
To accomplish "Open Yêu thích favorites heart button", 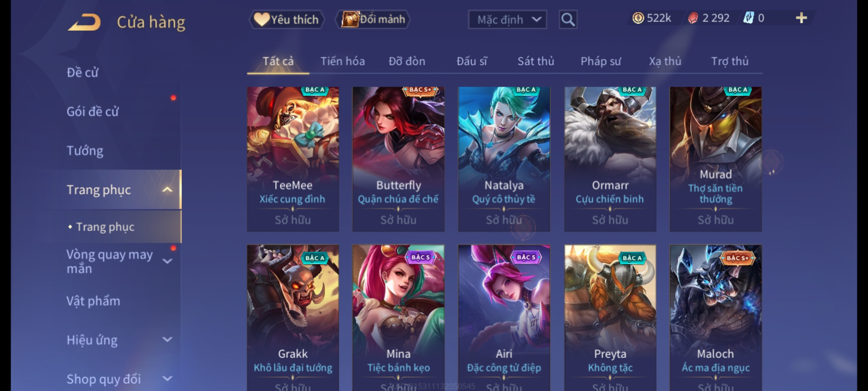I will pos(286,20).
